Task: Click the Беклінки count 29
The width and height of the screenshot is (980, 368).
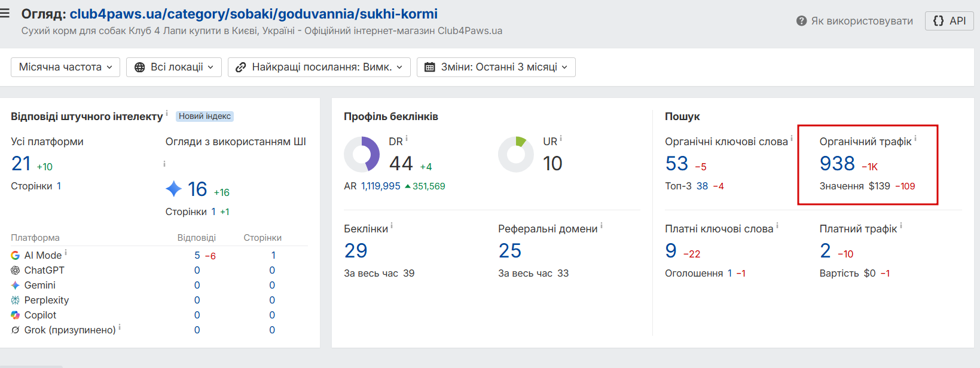Action: click(356, 250)
